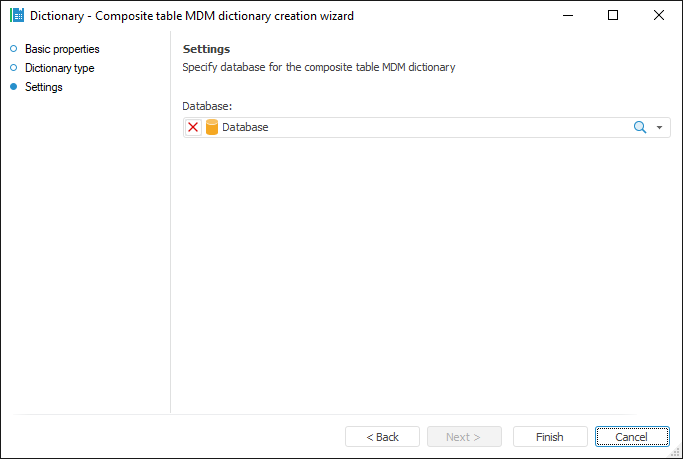Screen dimensions: 685x459
Task: Go to the Basic properties step label
Action: 62,49
